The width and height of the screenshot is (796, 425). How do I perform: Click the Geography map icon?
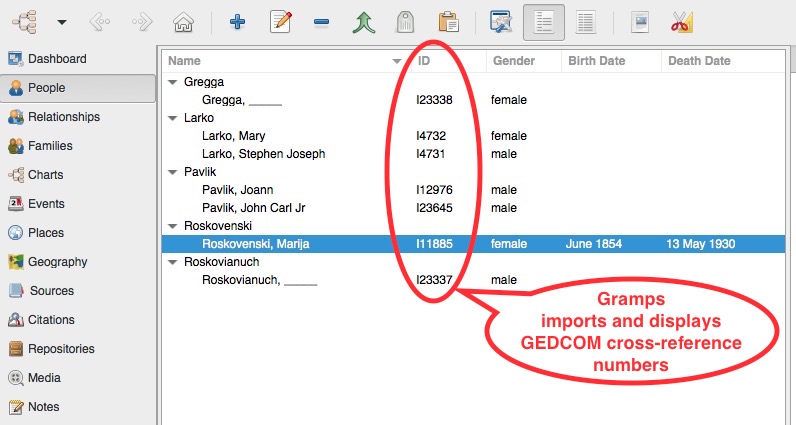[x=15, y=261]
